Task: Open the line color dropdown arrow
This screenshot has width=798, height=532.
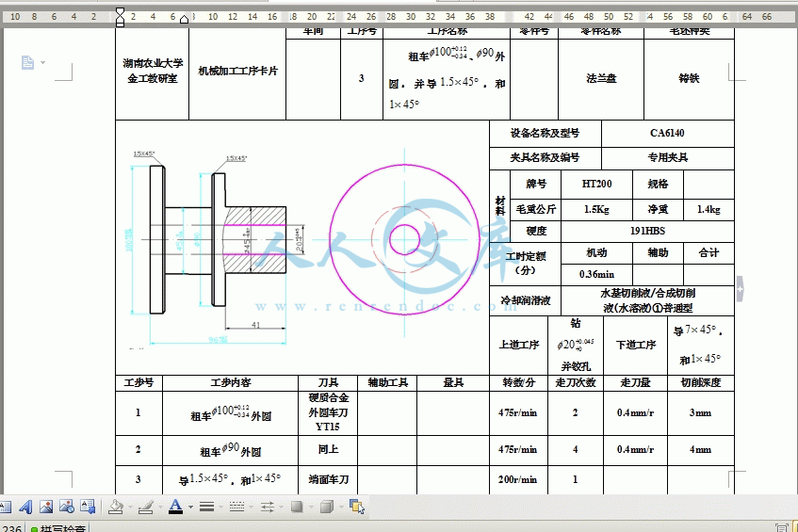Action: click(x=160, y=508)
